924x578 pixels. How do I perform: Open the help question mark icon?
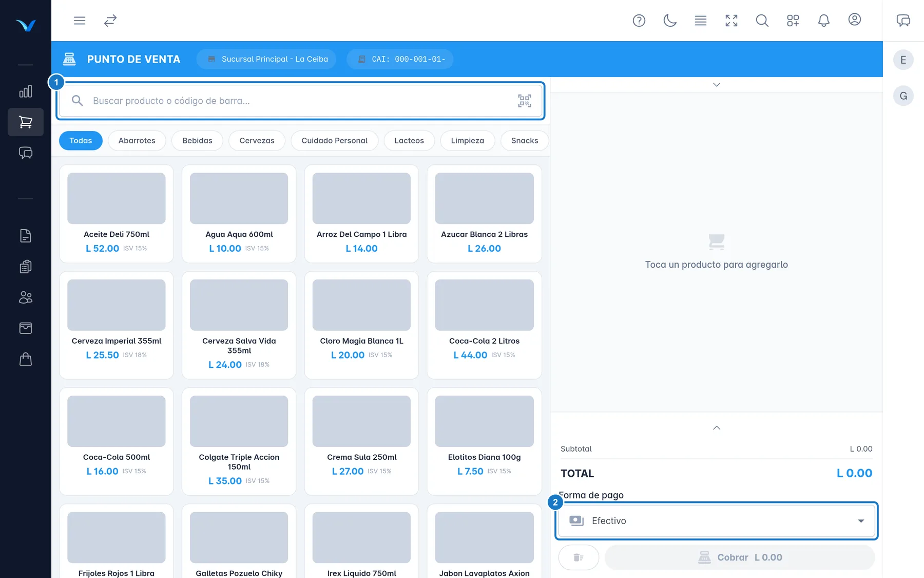click(x=639, y=21)
